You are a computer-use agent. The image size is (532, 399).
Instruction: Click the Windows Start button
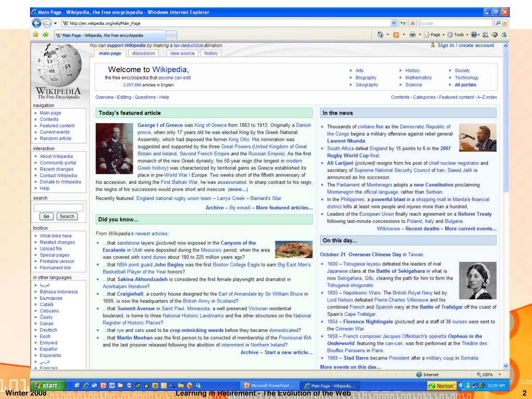coord(48,386)
